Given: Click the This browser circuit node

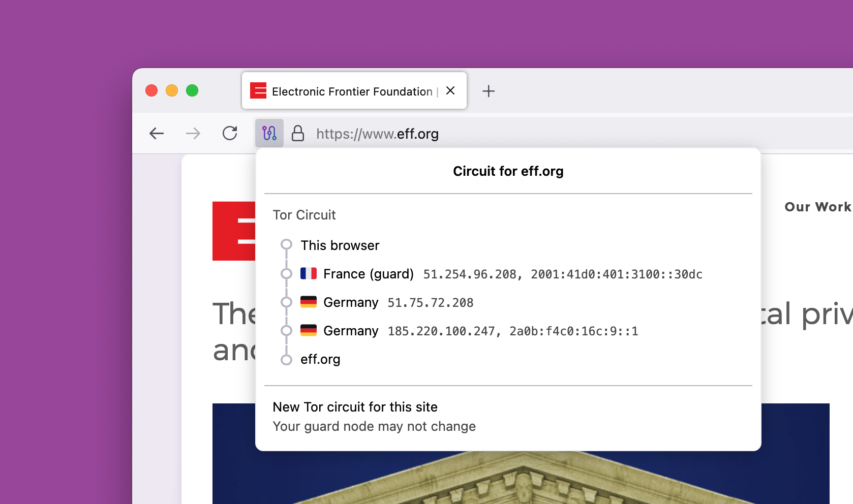Looking at the screenshot, I should (340, 246).
